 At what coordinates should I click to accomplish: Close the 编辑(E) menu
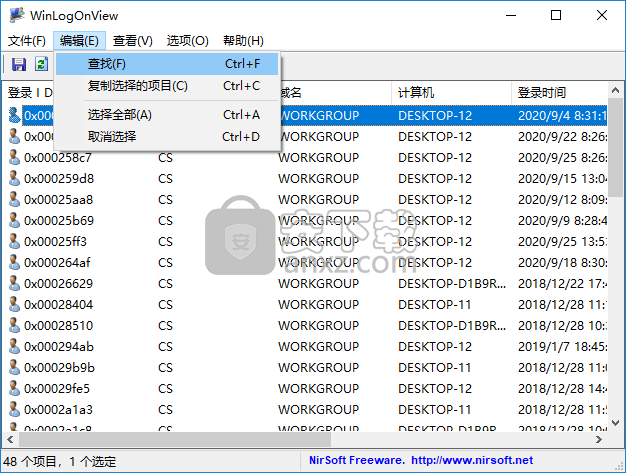click(x=79, y=41)
